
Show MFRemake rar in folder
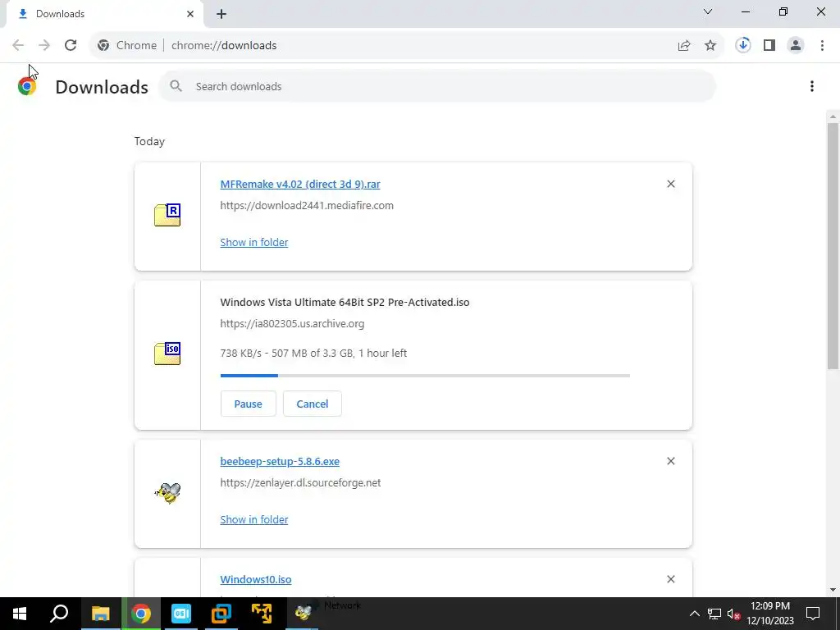click(254, 242)
